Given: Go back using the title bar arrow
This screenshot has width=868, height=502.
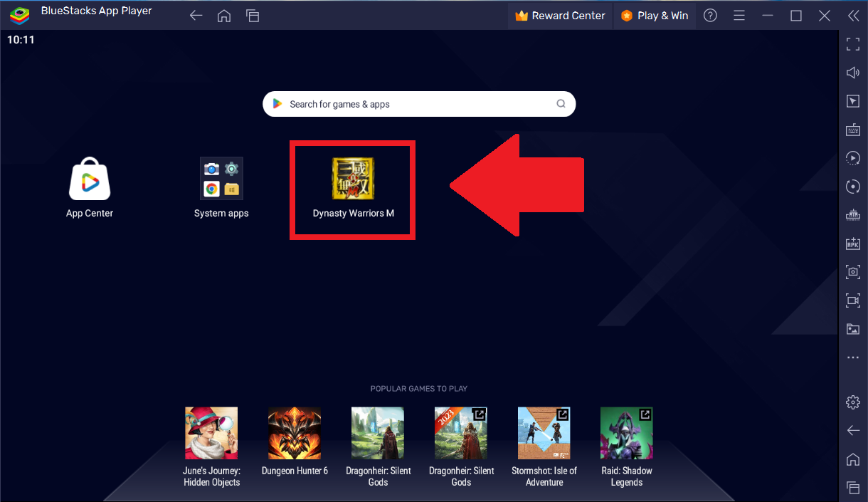Looking at the screenshot, I should click(x=196, y=16).
